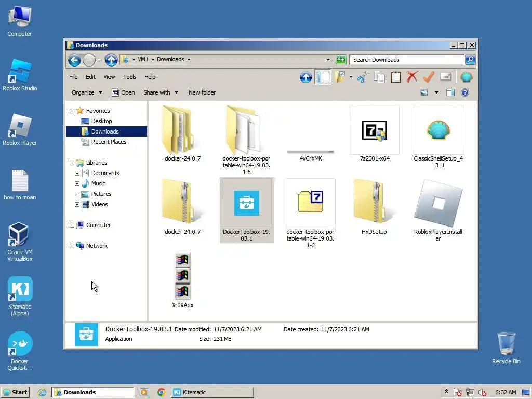Open the Organize dropdown
The height and width of the screenshot is (399, 532).
tap(87, 92)
